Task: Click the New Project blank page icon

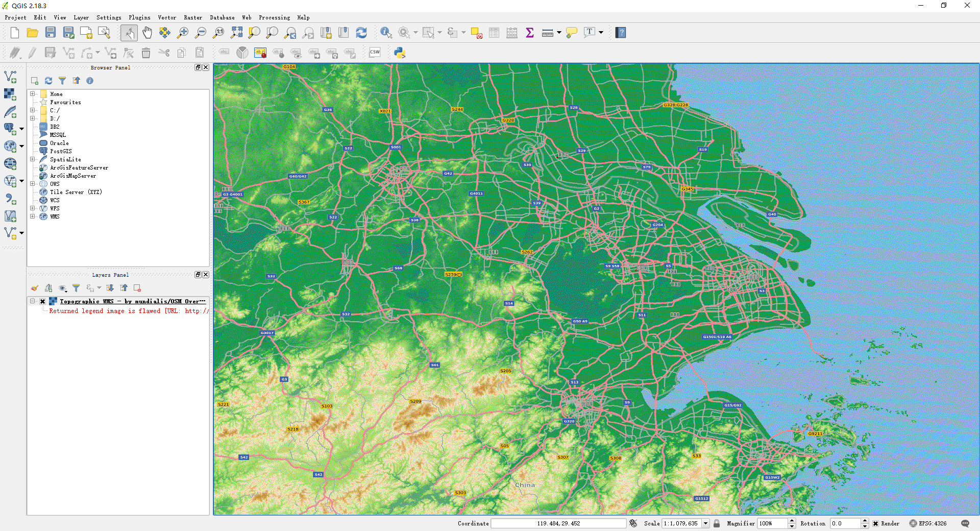Action: click(15, 33)
